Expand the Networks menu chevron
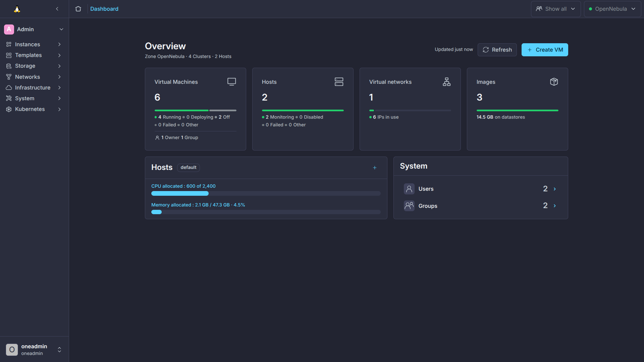This screenshot has width=644, height=362. pyautogui.click(x=59, y=77)
